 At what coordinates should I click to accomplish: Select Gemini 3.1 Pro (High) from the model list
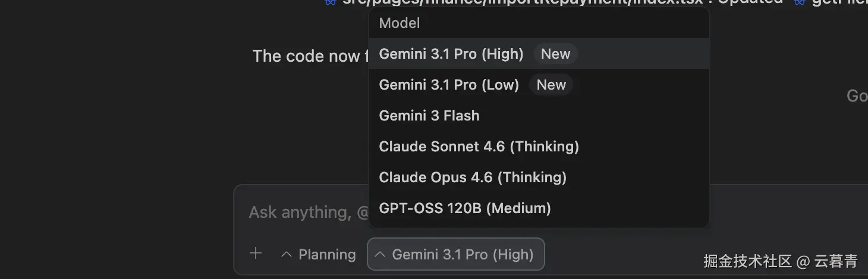pos(451,54)
